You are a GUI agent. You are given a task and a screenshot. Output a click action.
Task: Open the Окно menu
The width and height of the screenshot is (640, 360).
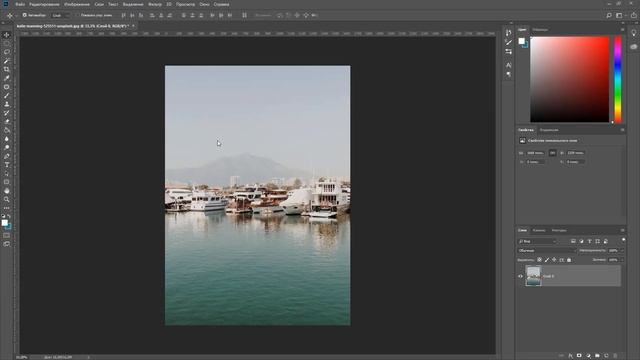(204, 4)
